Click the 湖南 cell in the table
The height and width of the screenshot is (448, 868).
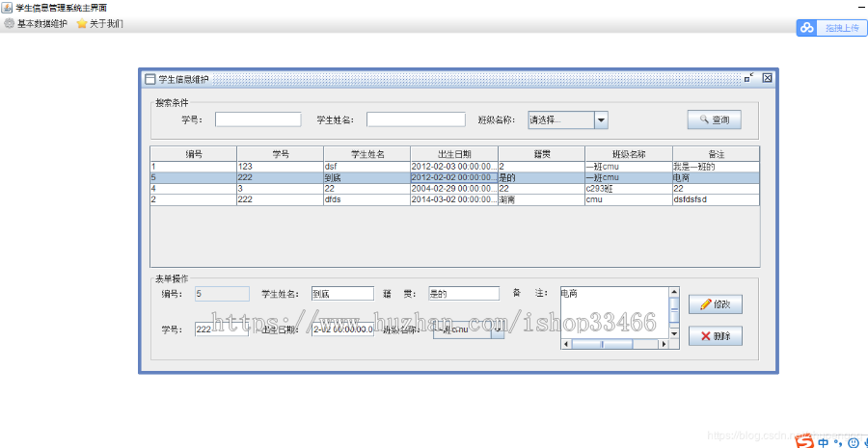(x=541, y=199)
